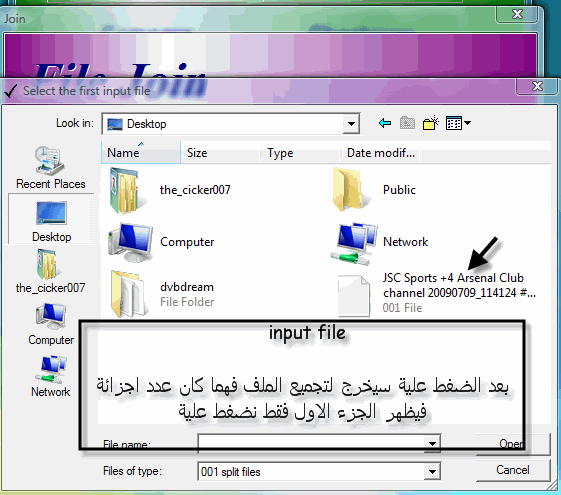Select the JSC Sports +4 Arsenal Club 001 file
Image resolution: width=561 pixels, height=495 pixels.
point(436,293)
